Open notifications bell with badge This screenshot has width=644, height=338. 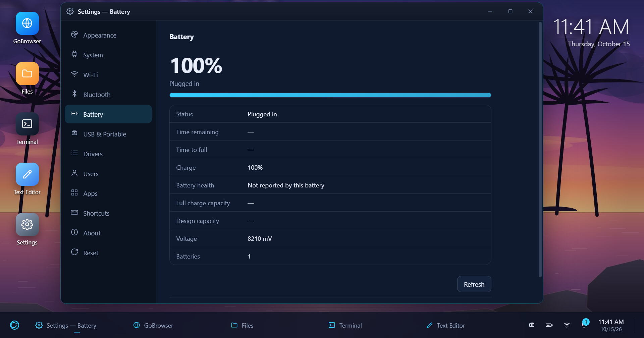coord(585,324)
